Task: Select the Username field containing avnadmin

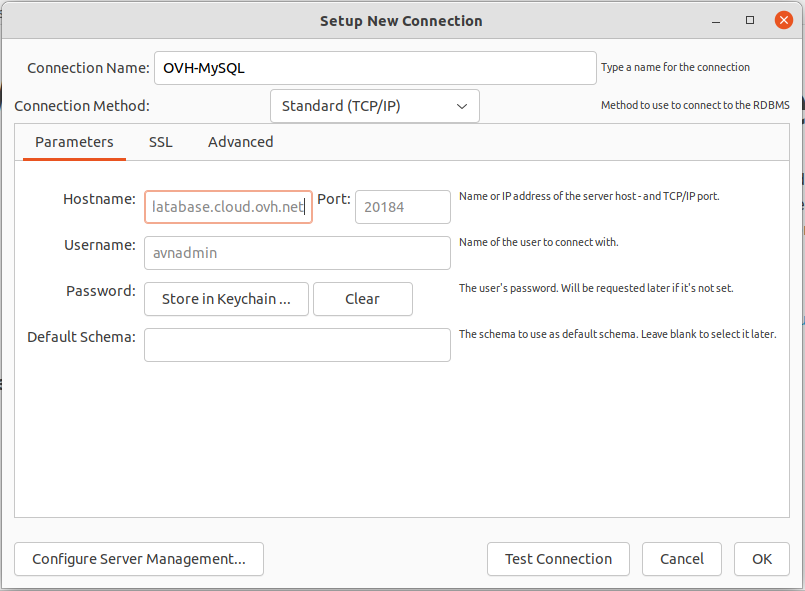Action: [x=297, y=253]
